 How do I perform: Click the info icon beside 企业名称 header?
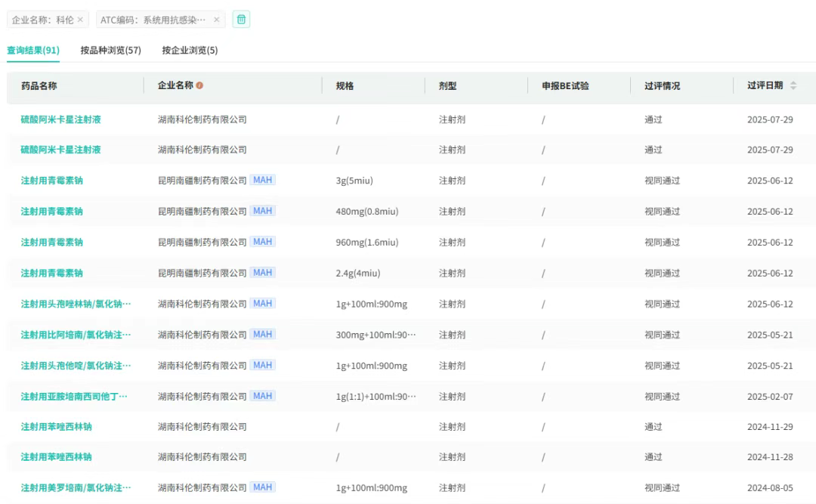point(199,86)
